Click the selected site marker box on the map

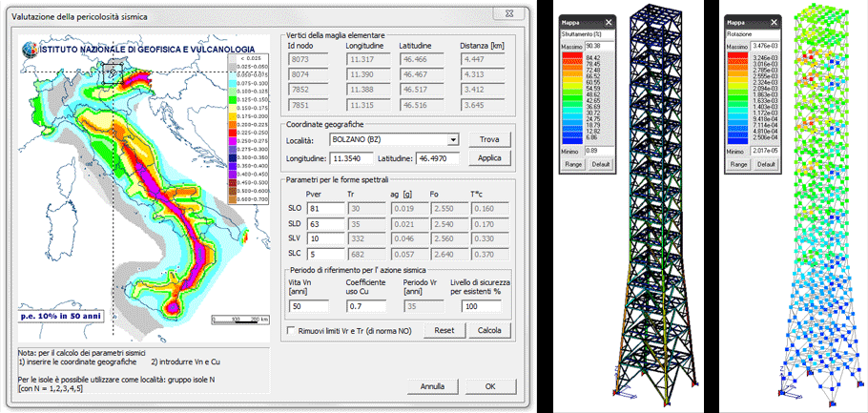pos(113,73)
